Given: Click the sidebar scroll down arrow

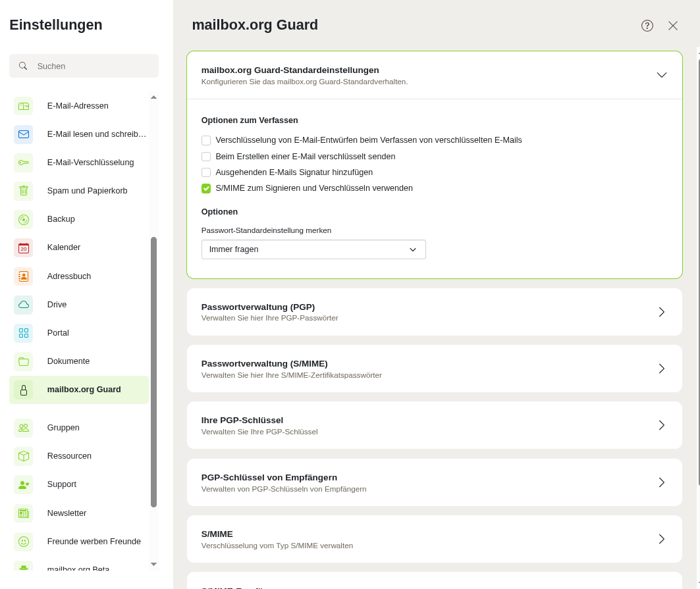Looking at the screenshot, I should click(154, 565).
